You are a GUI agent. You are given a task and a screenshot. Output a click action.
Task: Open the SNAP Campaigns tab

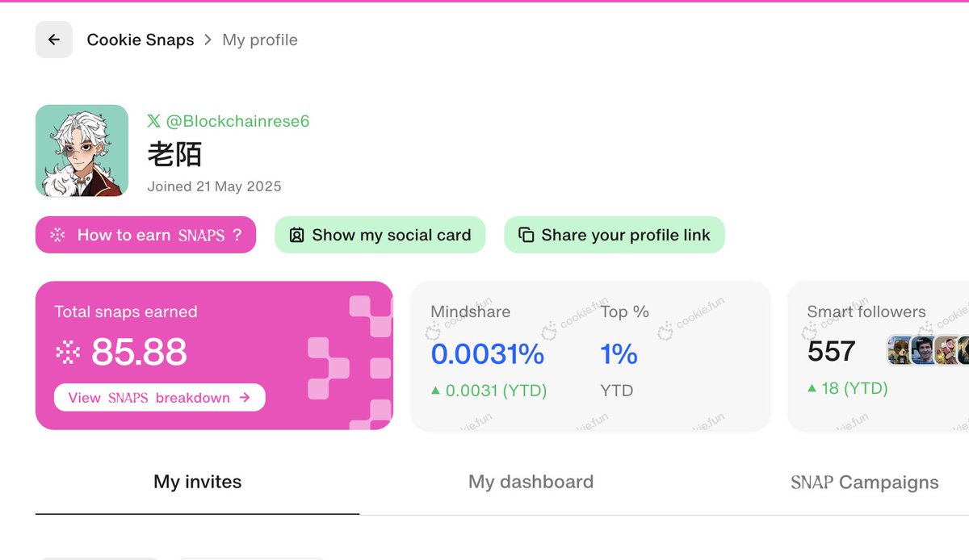pyautogui.click(x=864, y=483)
